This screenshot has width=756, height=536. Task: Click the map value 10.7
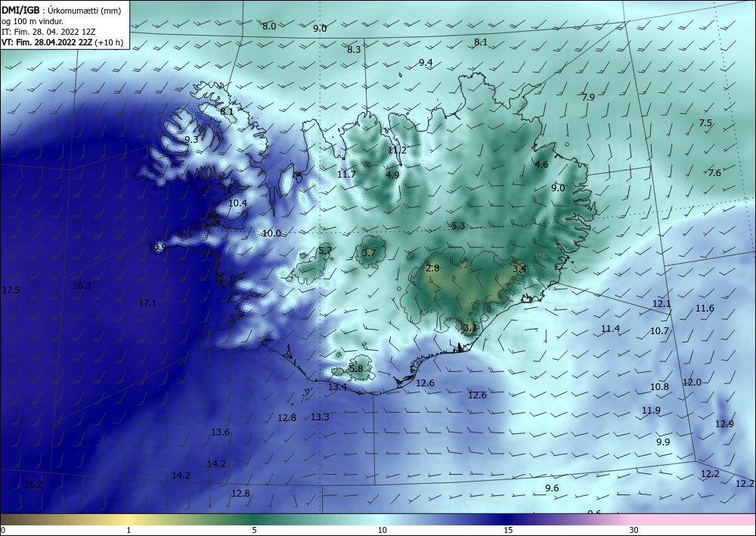[x=659, y=330]
